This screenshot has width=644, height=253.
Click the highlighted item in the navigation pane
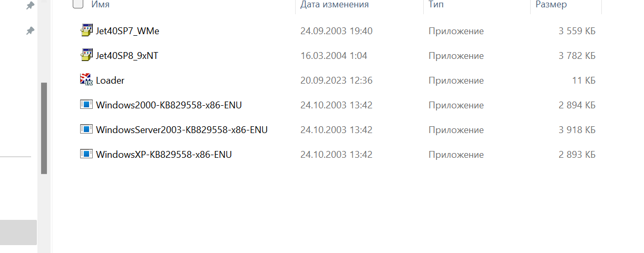click(18, 232)
